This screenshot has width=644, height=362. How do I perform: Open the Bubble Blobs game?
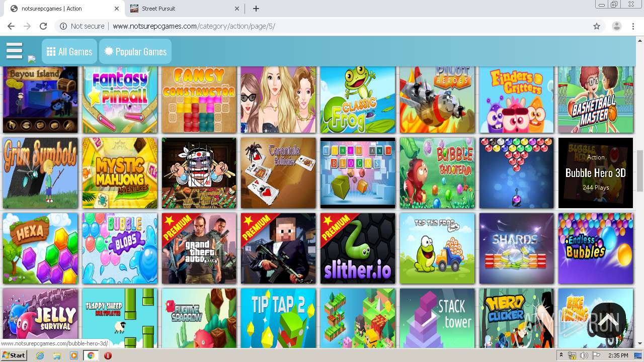click(x=120, y=248)
